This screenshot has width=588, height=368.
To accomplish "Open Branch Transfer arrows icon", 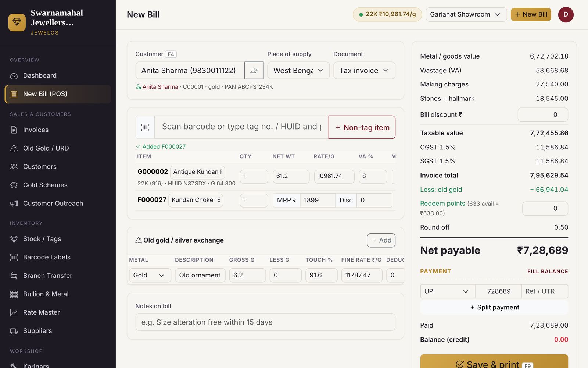I will click(14, 276).
